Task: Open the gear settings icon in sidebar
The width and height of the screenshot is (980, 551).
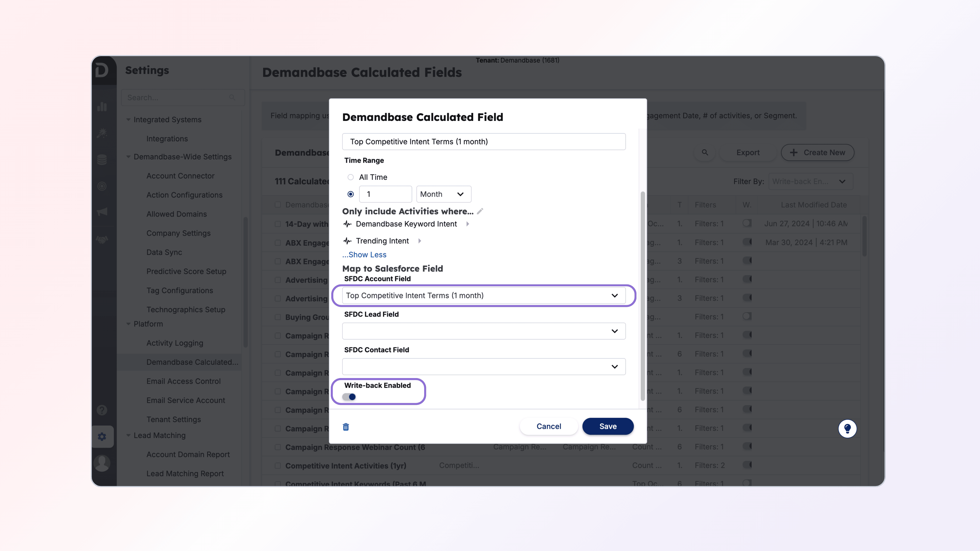Action: click(x=102, y=436)
